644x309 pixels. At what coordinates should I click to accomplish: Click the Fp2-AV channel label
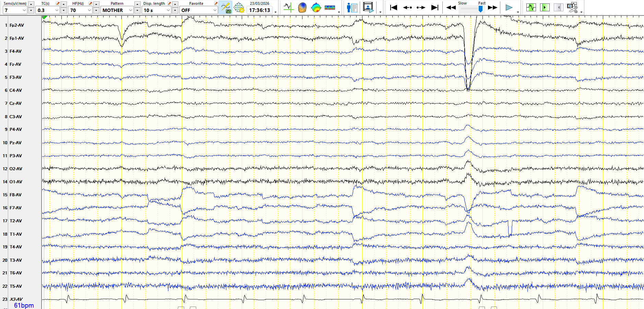[x=17, y=25]
